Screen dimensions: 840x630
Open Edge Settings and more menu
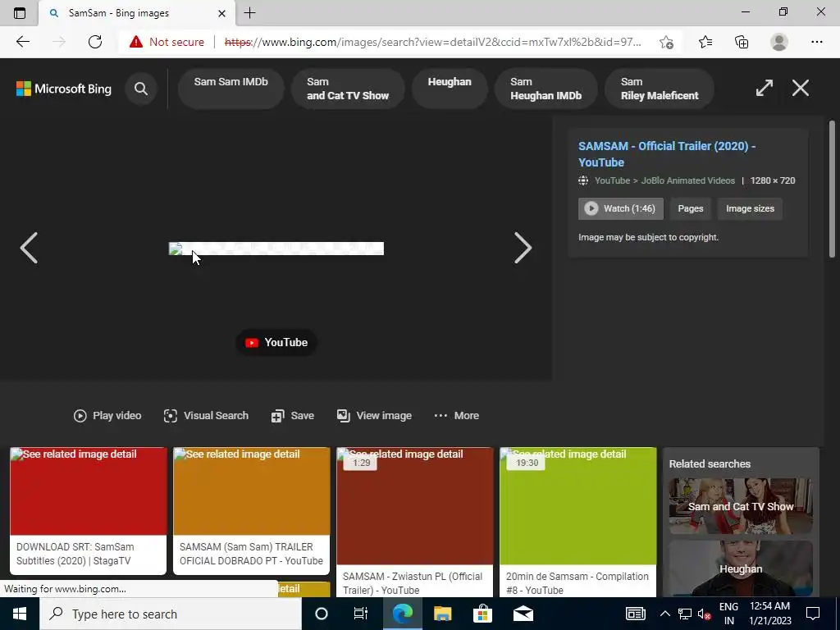click(x=816, y=42)
